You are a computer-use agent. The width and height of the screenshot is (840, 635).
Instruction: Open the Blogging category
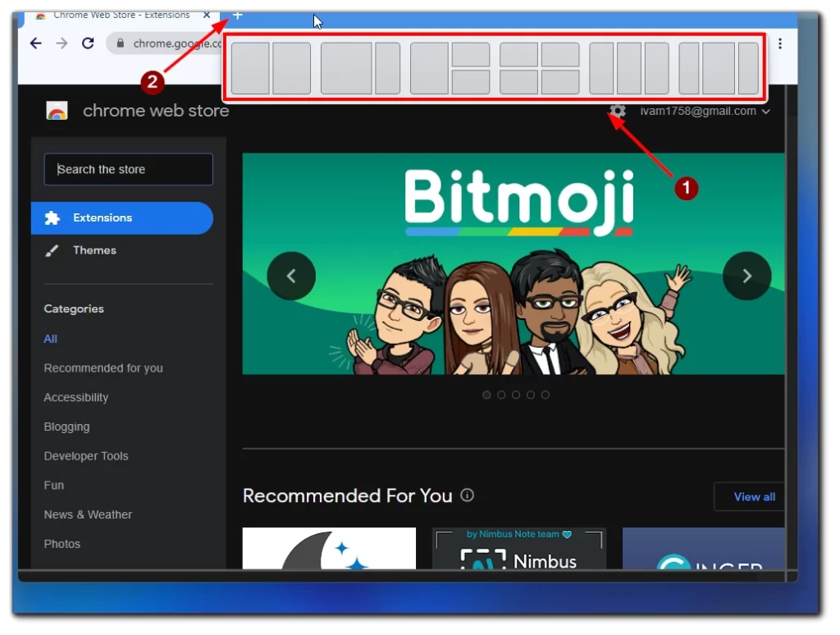67,427
